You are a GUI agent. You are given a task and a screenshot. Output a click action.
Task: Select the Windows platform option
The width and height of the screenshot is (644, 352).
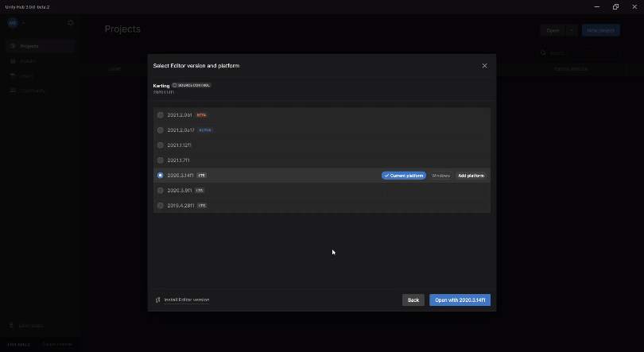coord(440,176)
